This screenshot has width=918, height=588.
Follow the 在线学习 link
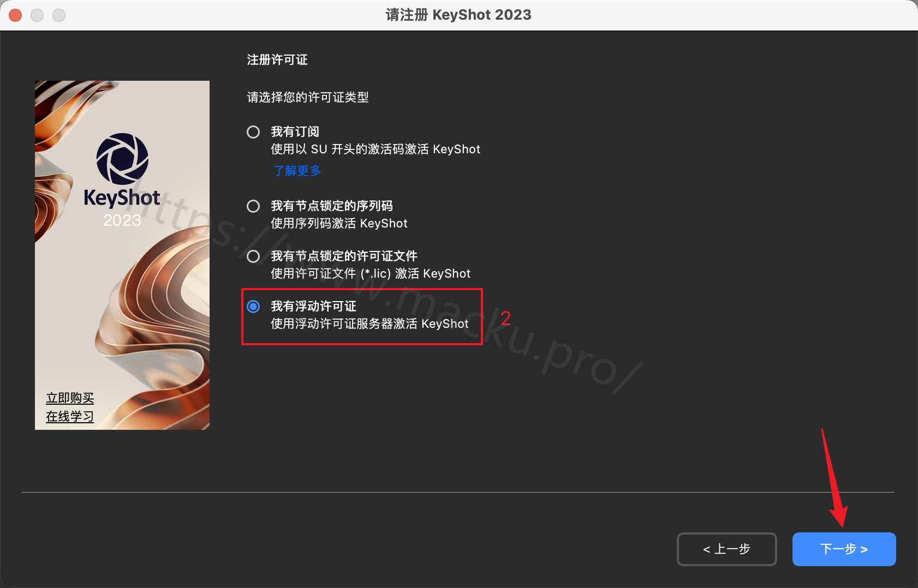click(70, 417)
